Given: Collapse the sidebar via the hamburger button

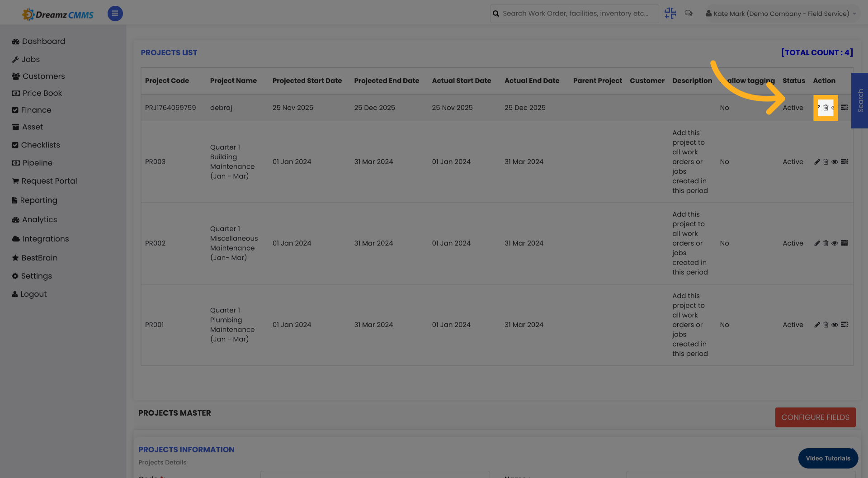Looking at the screenshot, I should pos(115,14).
